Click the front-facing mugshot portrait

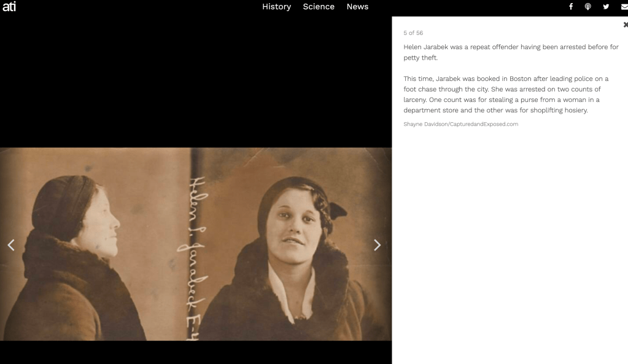295,244
